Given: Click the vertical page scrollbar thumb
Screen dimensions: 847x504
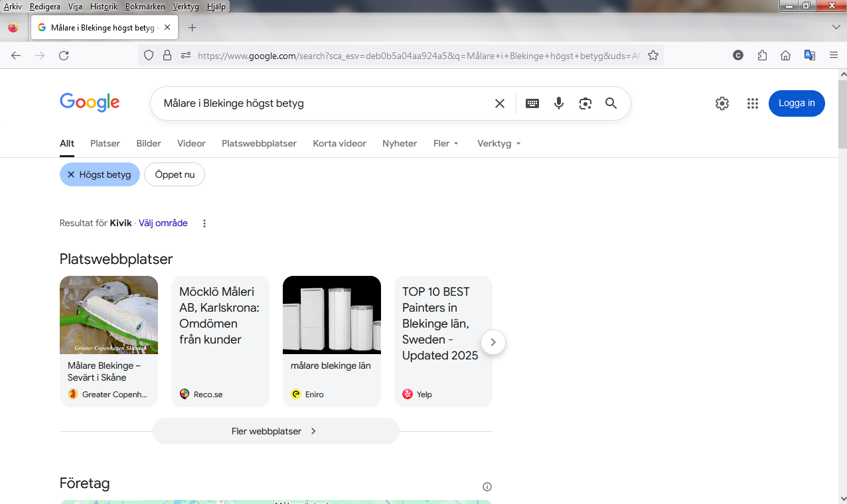Looking at the screenshot, I should click(842, 113).
